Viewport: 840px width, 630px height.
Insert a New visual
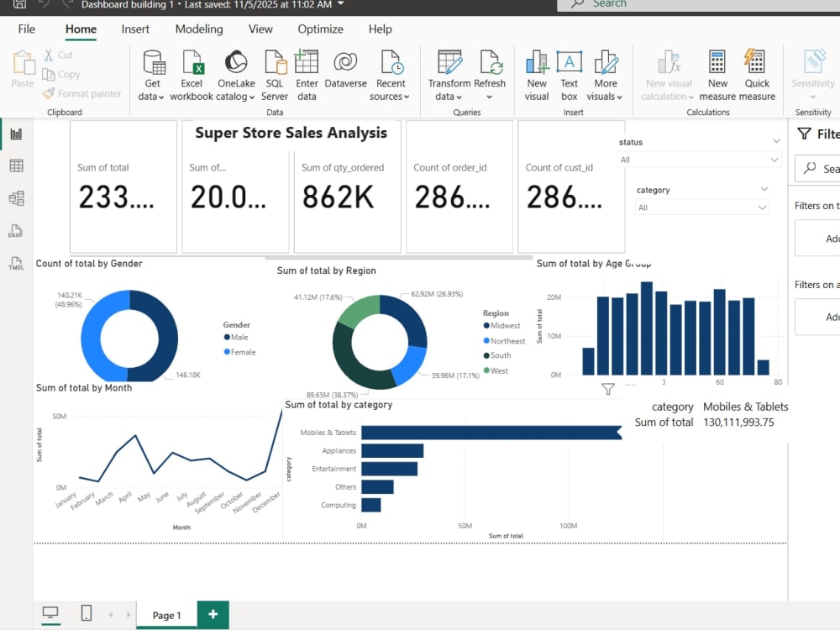point(537,75)
